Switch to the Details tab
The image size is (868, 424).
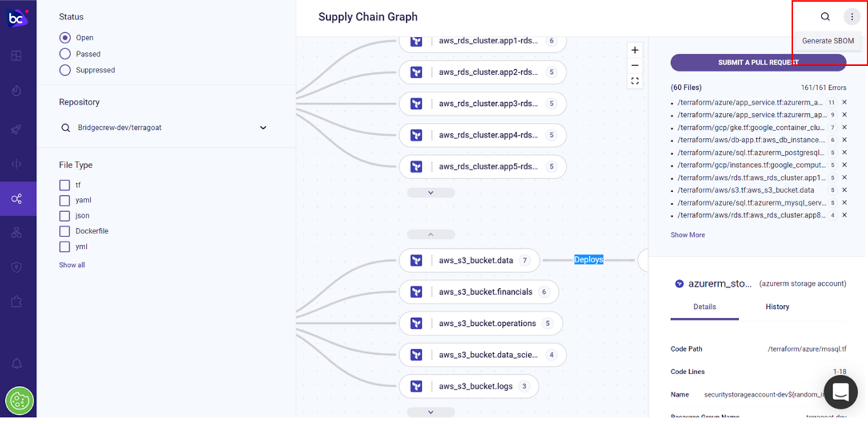705,307
